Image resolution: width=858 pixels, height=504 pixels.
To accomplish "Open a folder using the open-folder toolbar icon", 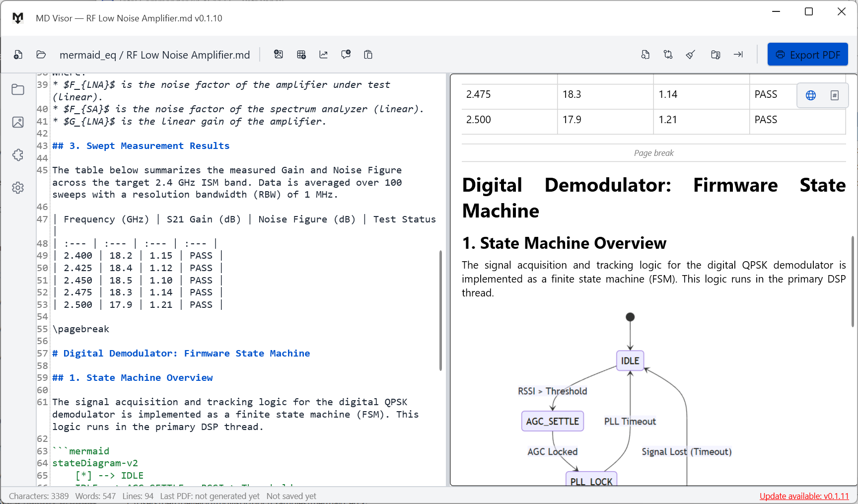I will [41, 55].
